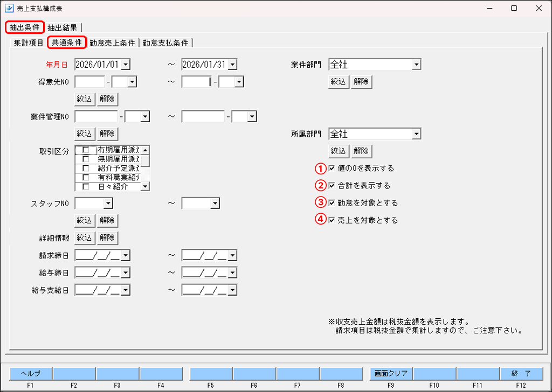Click 絞込 button next to 詳細情報
The width and height of the screenshot is (552, 392).
(84, 238)
